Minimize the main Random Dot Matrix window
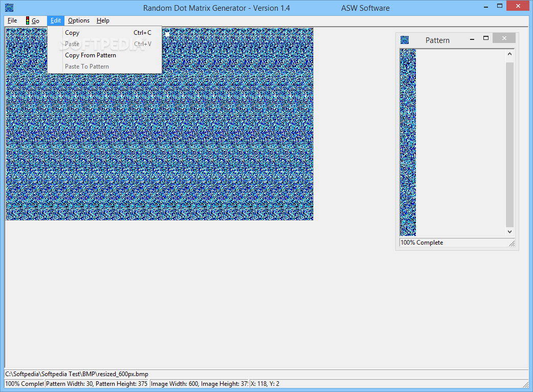The height and width of the screenshot is (392, 533). tap(486, 6)
